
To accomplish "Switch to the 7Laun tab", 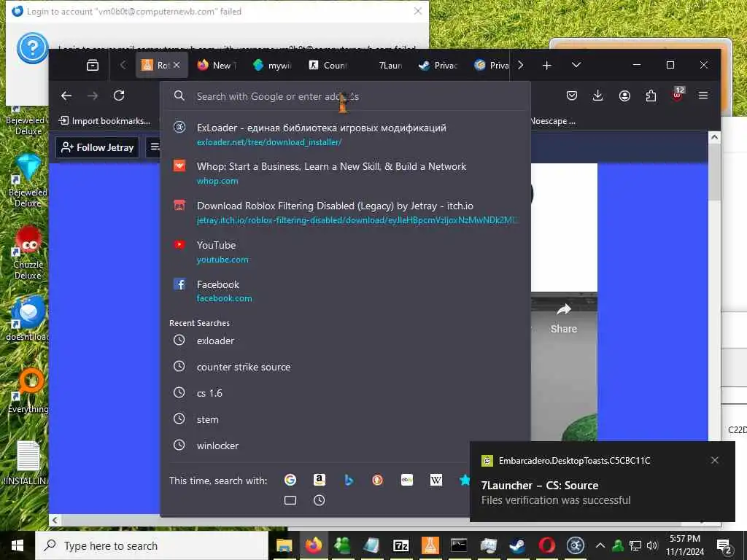I will (x=385, y=65).
